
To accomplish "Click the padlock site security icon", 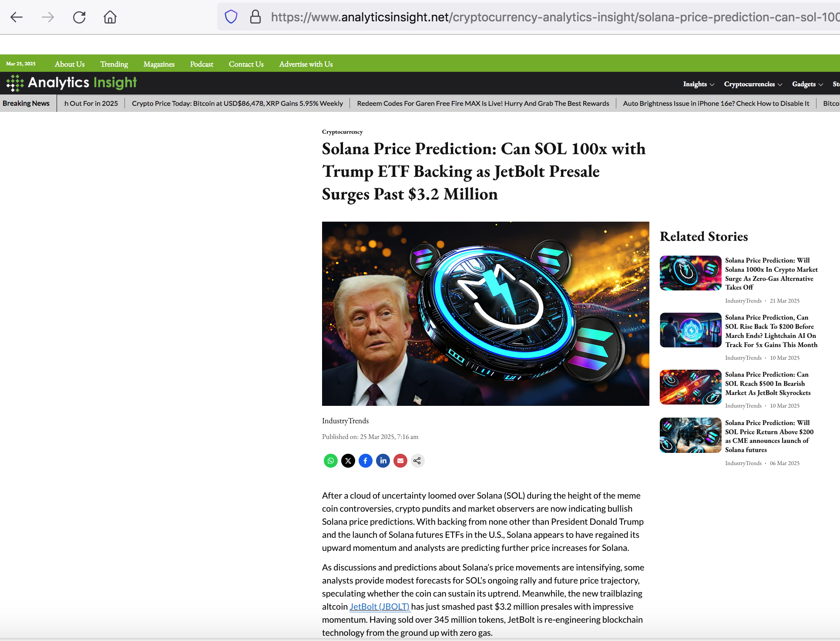I will [x=255, y=17].
